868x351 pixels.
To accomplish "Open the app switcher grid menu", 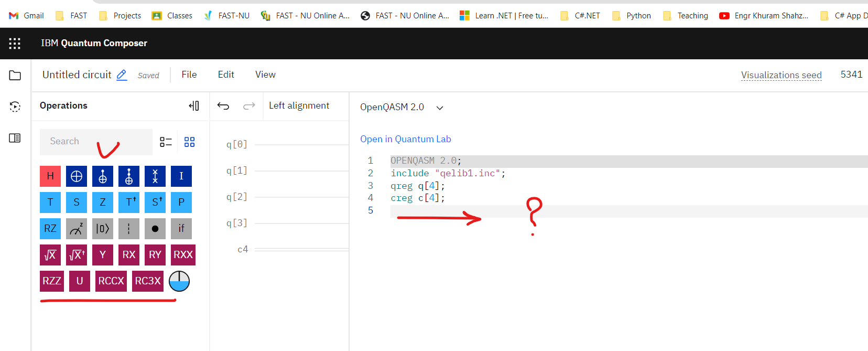I will pyautogui.click(x=15, y=44).
